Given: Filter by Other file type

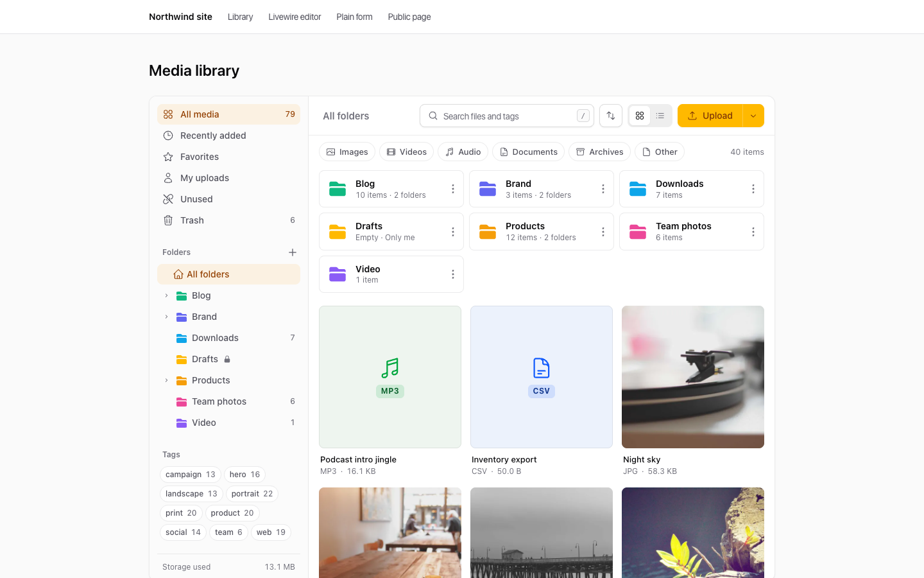Looking at the screenshot, I should tap(660, 152).
